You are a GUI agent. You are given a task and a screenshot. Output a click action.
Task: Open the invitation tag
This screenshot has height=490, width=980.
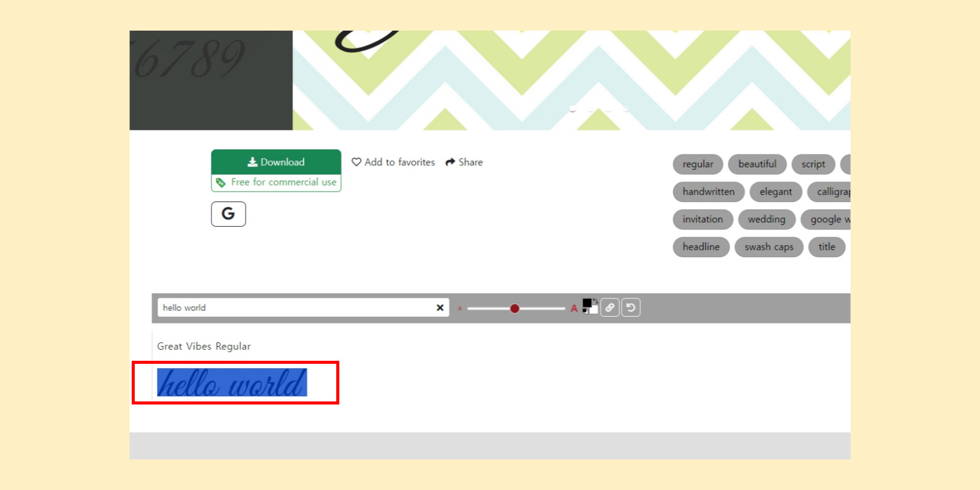(703, 219)
